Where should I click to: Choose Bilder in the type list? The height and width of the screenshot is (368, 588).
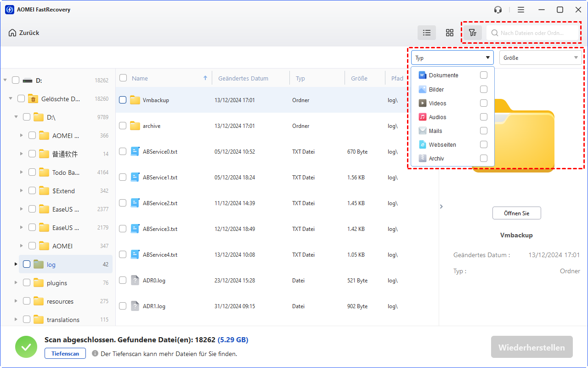(436, 89)
